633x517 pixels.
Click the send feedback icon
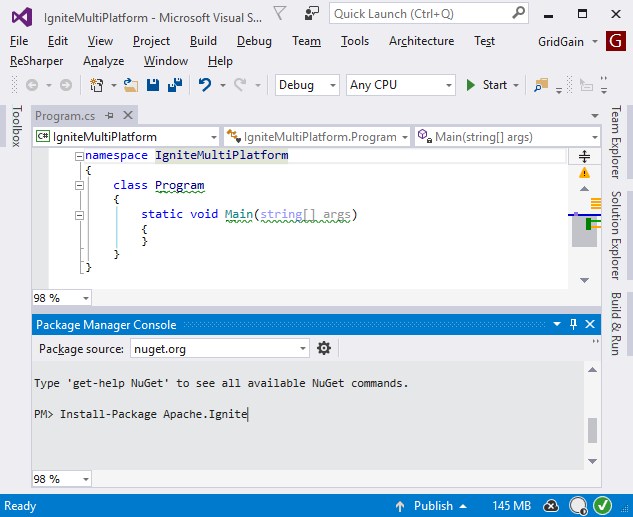pos(312,13)
